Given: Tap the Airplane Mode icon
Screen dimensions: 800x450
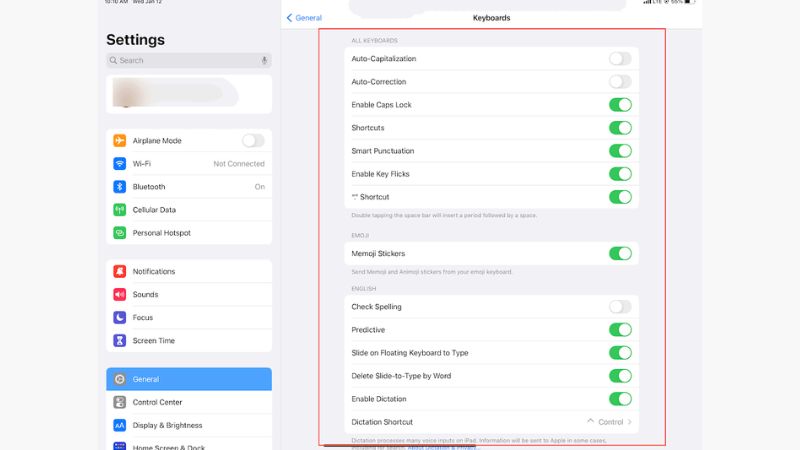Looking at the screenshot, I should point(120,141).
